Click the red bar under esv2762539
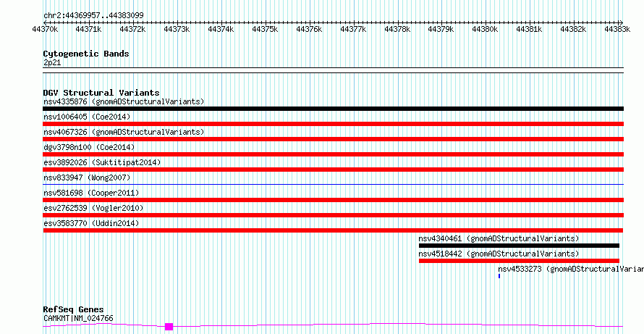The height and width of the screenshot is (334, 644). (x=334, y=215)
